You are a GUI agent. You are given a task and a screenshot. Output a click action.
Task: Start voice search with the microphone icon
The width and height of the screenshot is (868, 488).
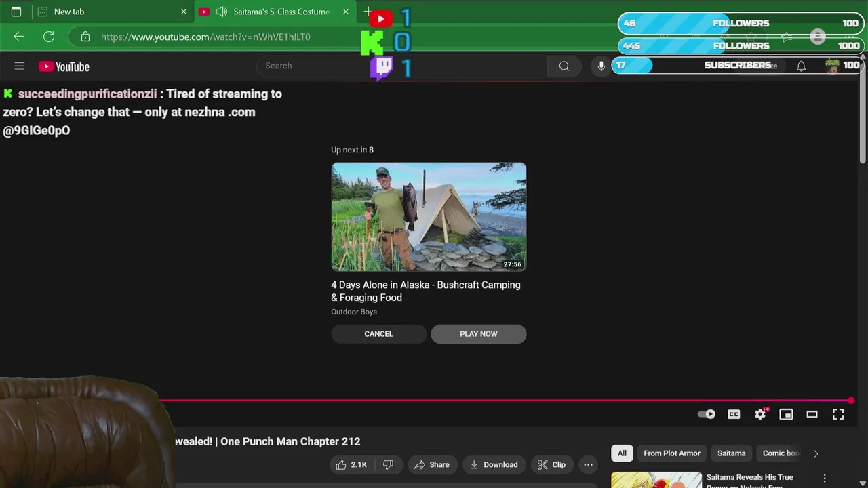[x=601, y=66]
